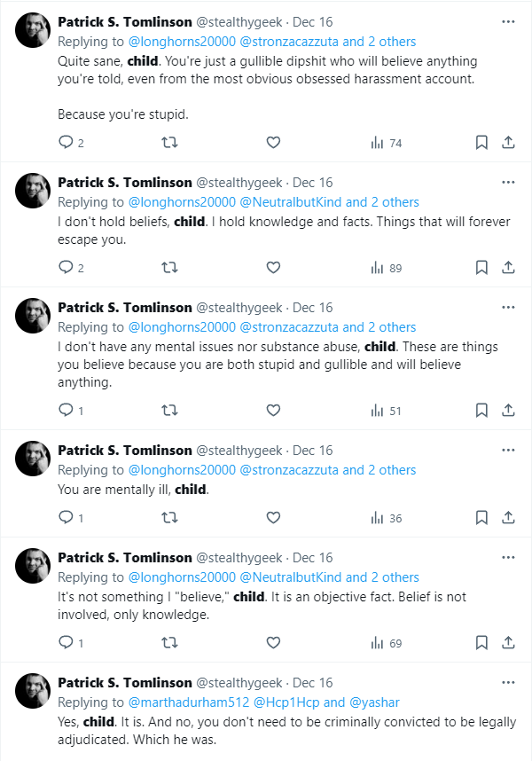532x761 pixels.
Task: Retweet the "objective fact" tweet
Action: pyautogui.click(x=169, y=642)
